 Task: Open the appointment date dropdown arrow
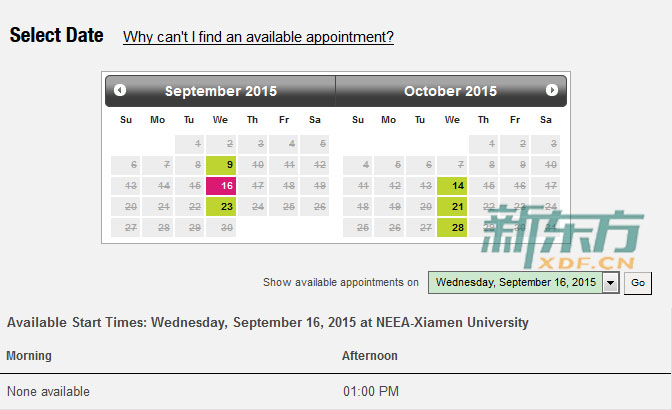coord(610,283)
